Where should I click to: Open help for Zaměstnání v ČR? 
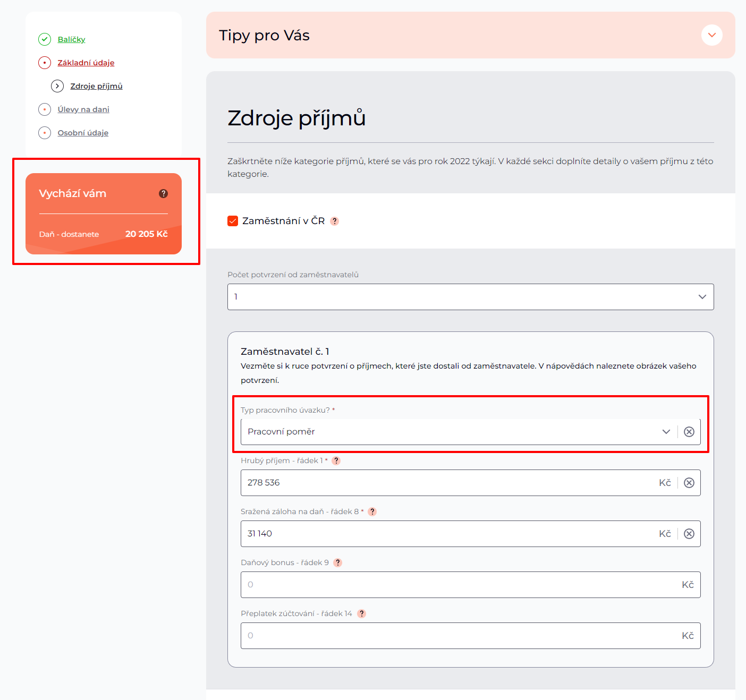334,221
